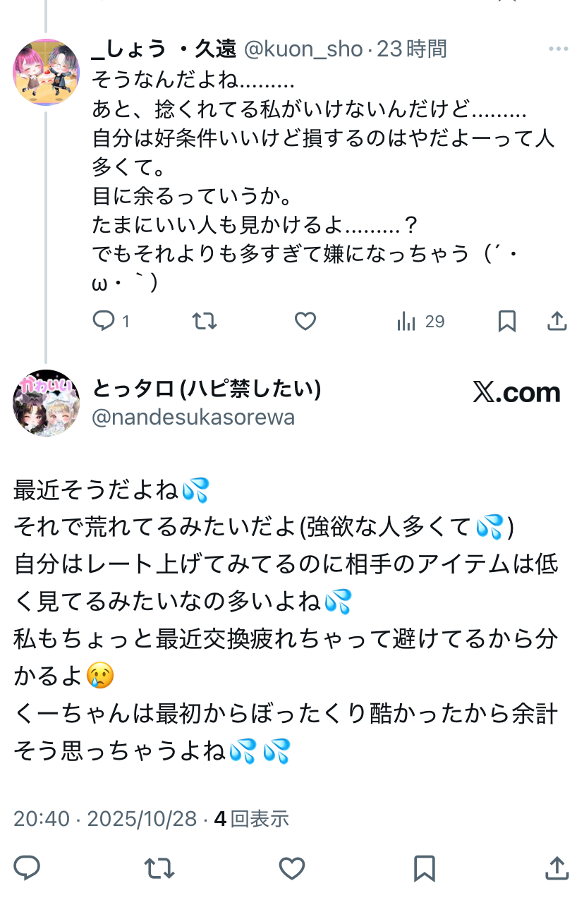Image resolution: width=584 pixels, height=924 pixels.
Task: Like the main post by とっタロ
Action: tap(292, 868)
